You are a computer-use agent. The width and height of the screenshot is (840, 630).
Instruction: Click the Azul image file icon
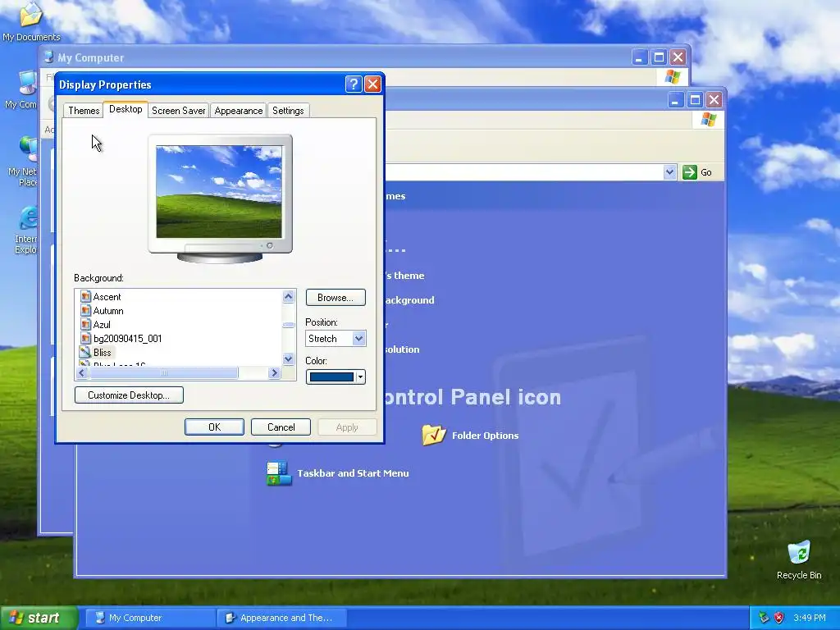(85, 324)
